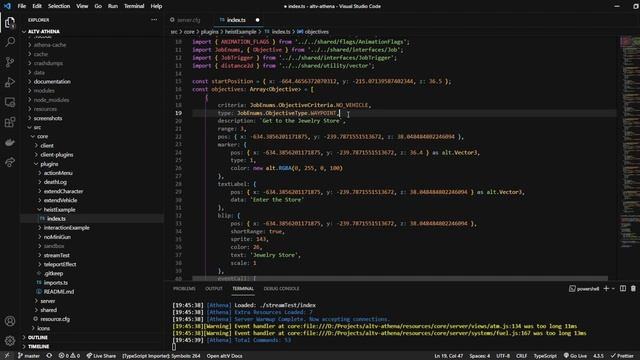
Task: Collapse the ALTV-ATHENA root folder
Action: (x=44, y=31)
